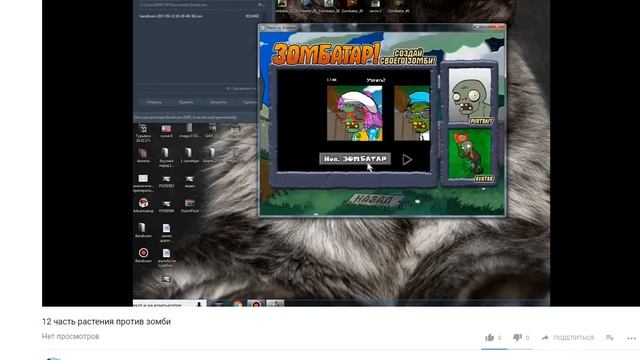Viewport: 640px width, 360px height.
Task: Click the Chrome icon in the taskbar
Action: point(237,304)
